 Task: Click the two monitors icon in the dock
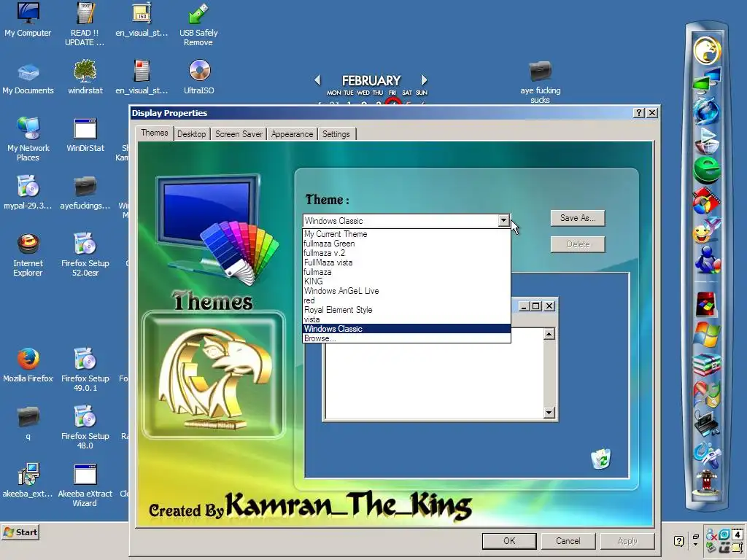(x=707, y=80)
